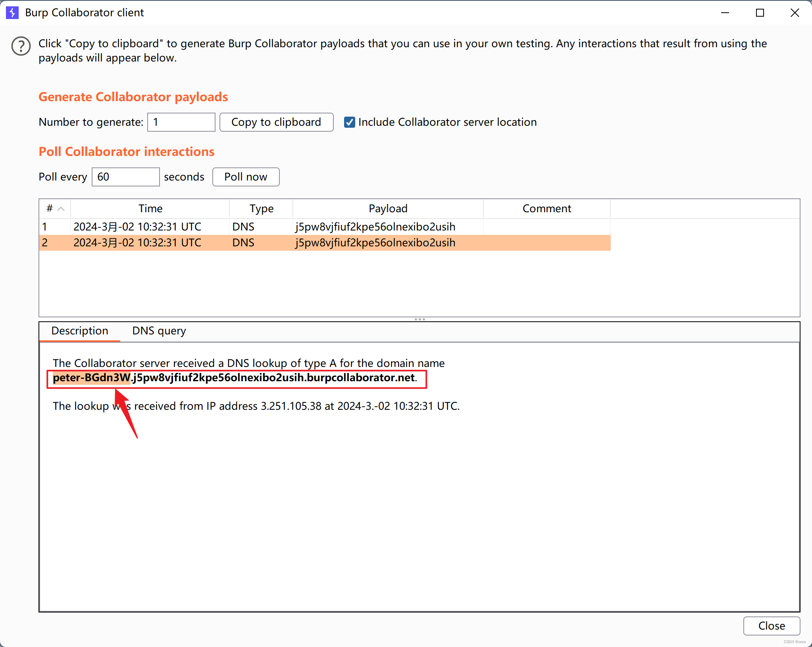Switch to the DNS query tab

159,331
